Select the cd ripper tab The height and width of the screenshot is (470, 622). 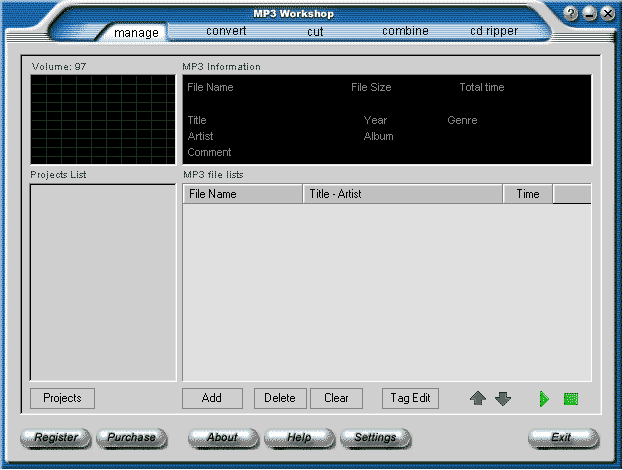pyautogui.click(x=494, y=31)
